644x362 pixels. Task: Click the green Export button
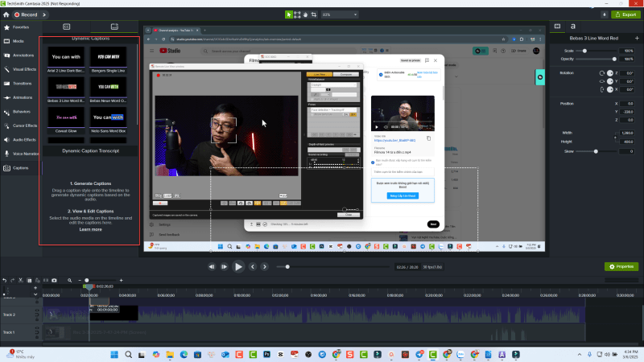point(625,14)
